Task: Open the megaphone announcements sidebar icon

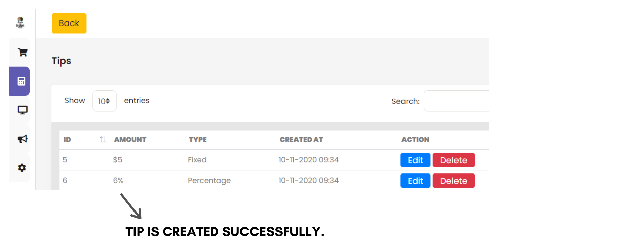Action: click(22, 139)
